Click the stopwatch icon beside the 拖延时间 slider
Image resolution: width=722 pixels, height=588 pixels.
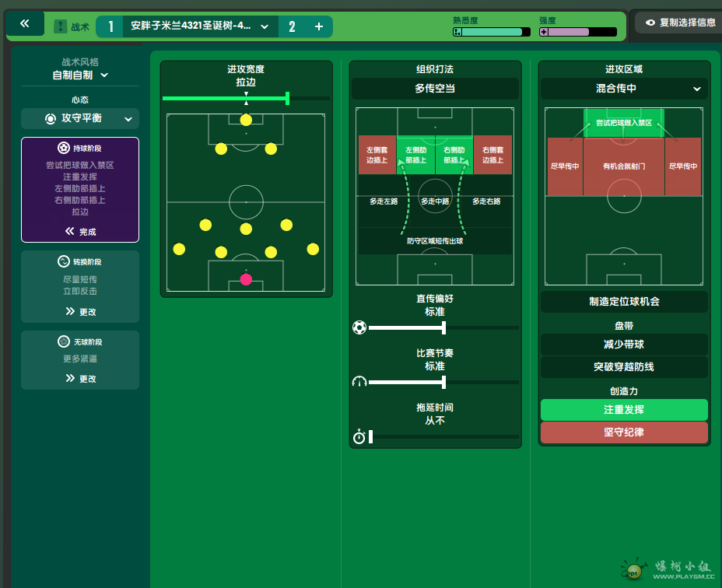[359, 437]
